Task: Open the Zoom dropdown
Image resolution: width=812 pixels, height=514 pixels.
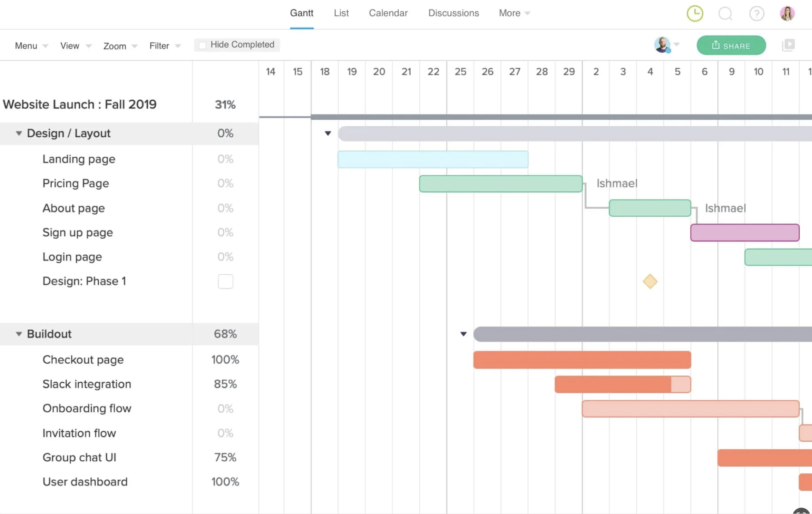Action: 120,46
